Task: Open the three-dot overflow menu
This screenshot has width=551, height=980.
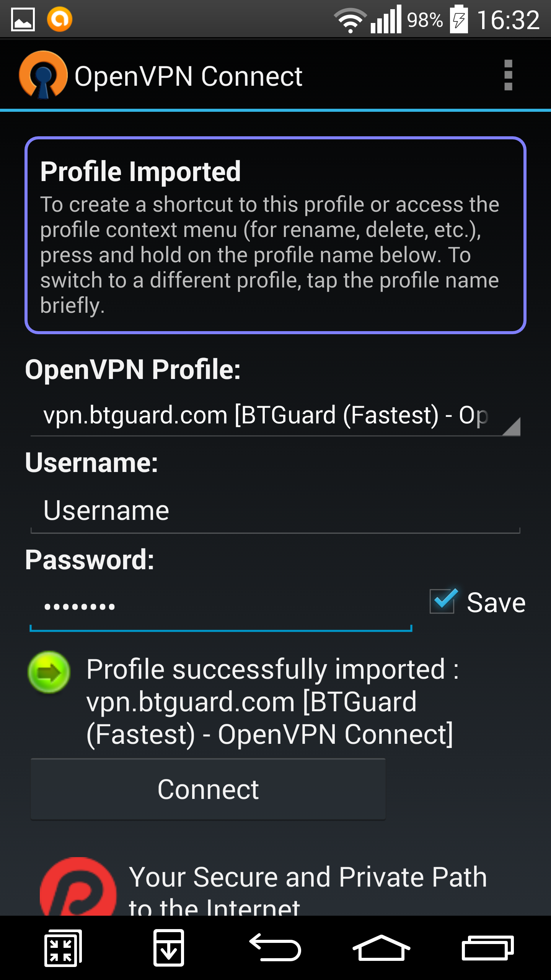Action: 508,75
